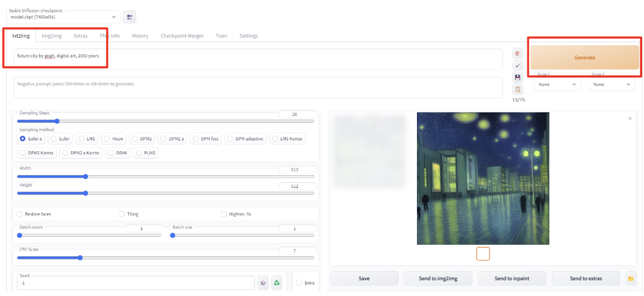This screenshot has width=644, height=296.
Task: Expand the Style 2 dropdown
Action: (612, 84)
